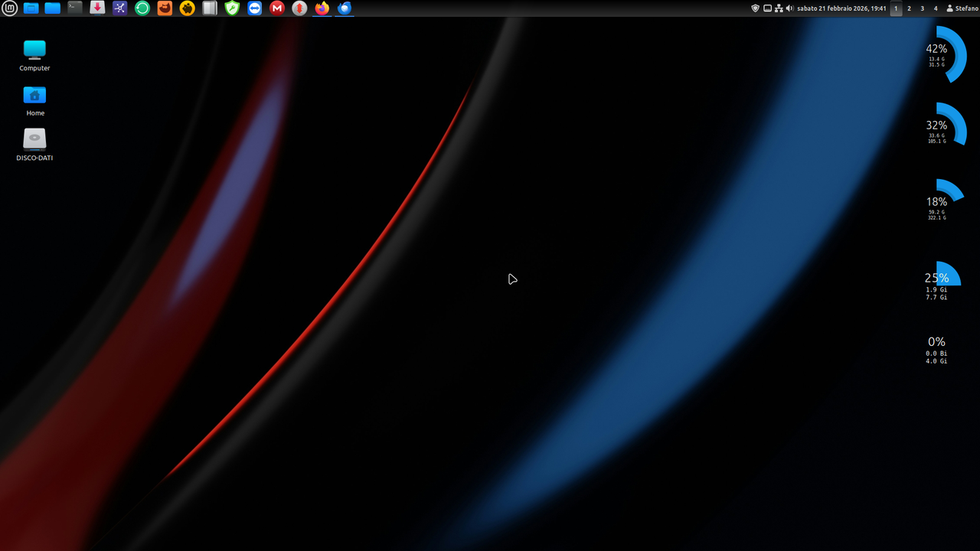Launch the red up-down arrows transfer app
Image resolution: width=980 pixels, height=551 pixels.
coord(299,8)
